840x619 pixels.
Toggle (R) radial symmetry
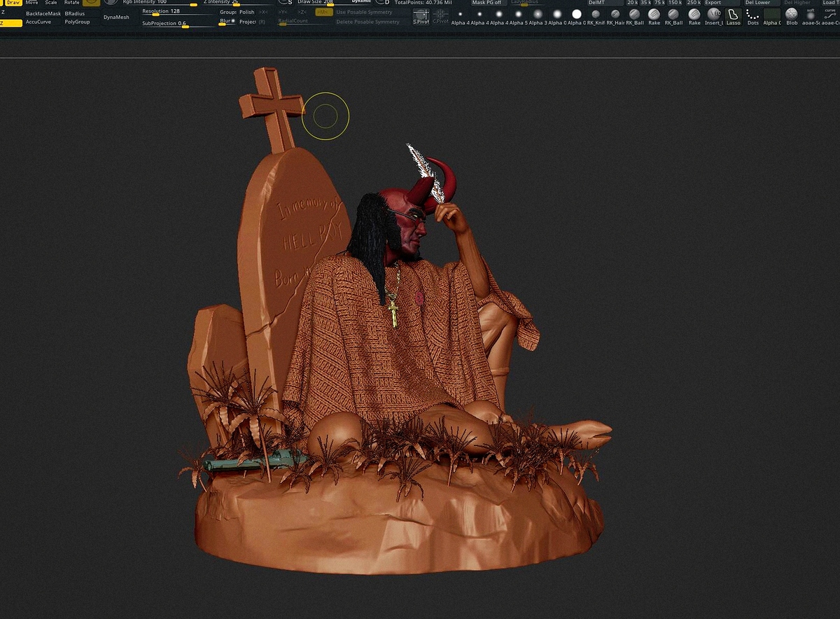(262, 22)
